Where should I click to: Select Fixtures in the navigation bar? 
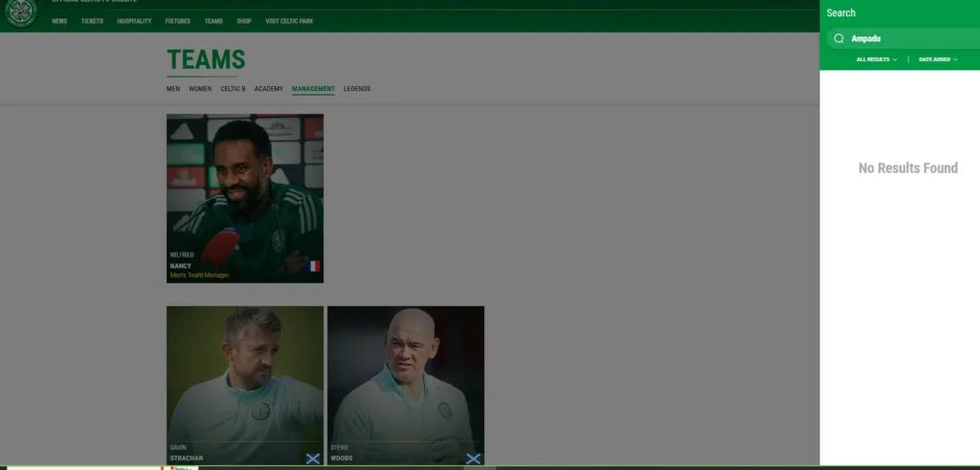pyautogui.click(x=177, y=21)
